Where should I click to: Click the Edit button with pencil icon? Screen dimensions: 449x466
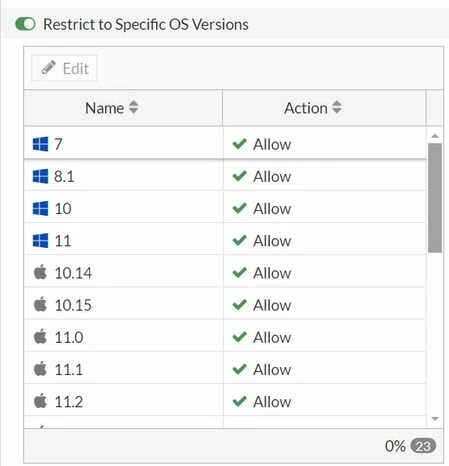coord(64,68)
